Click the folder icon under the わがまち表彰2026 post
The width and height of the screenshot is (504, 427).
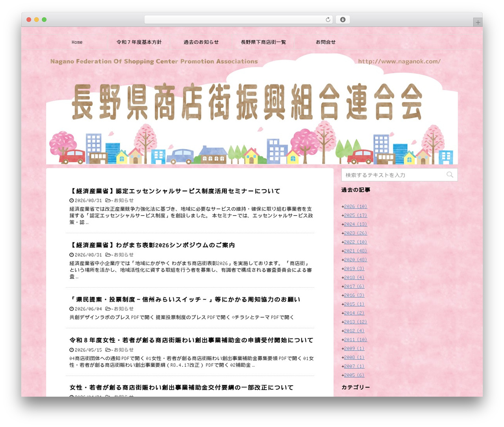click(x=108, y=255)
